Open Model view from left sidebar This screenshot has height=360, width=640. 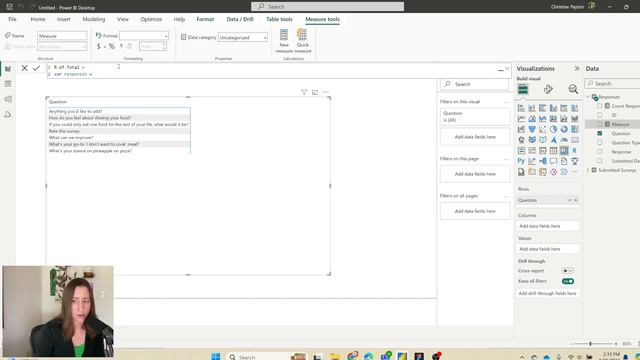point(8,99)
